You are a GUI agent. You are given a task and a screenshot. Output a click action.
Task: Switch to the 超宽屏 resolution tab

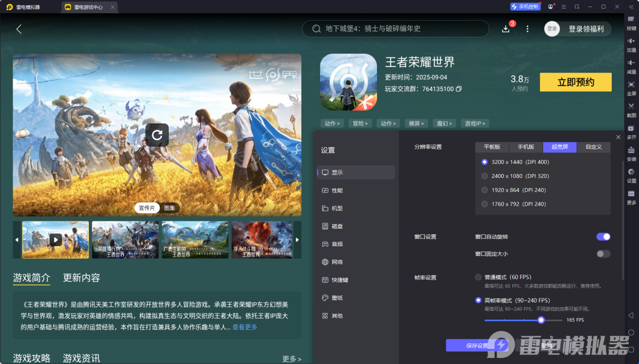(x=560, y=147)
